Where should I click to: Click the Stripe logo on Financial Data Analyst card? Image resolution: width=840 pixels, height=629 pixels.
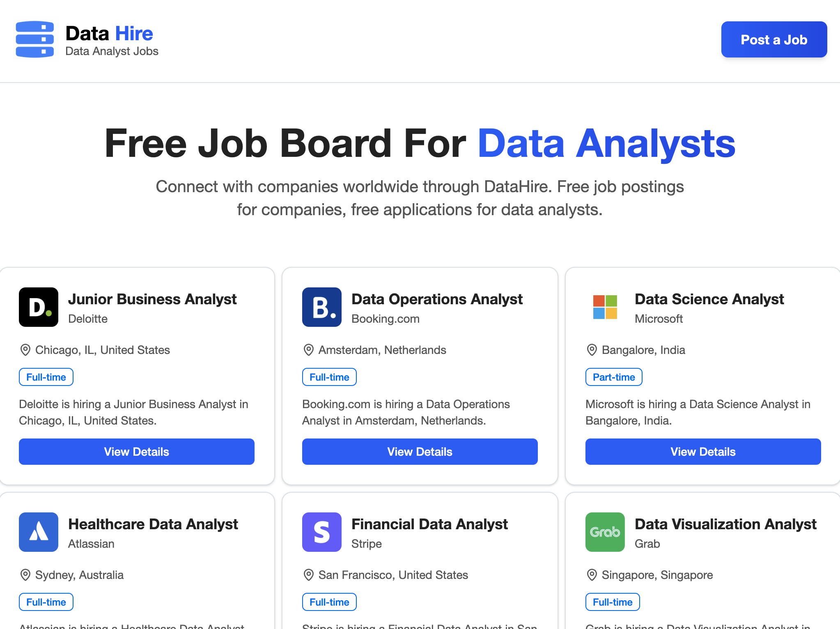(321, 532)
